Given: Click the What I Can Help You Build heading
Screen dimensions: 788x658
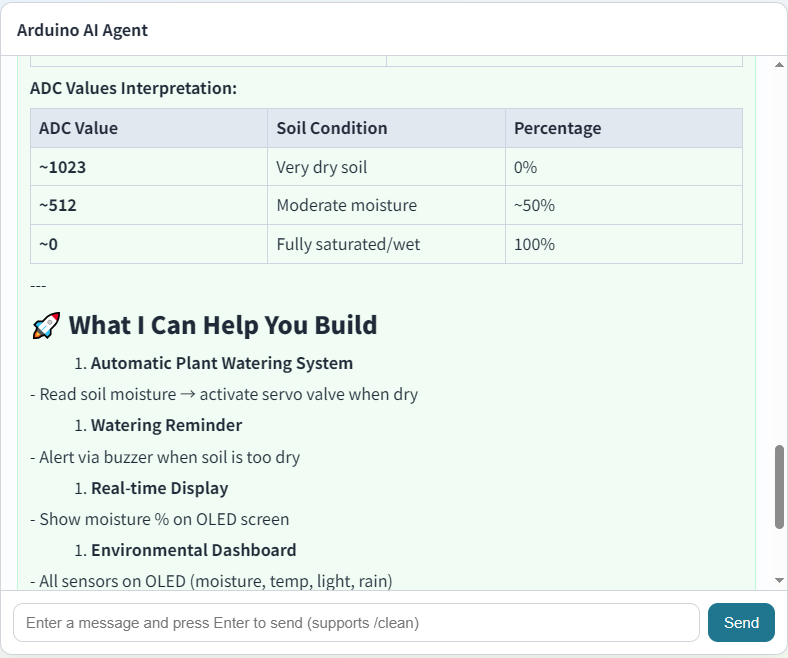Looking at the screenshot, I should pyautogui.click(x=223, y=325).
